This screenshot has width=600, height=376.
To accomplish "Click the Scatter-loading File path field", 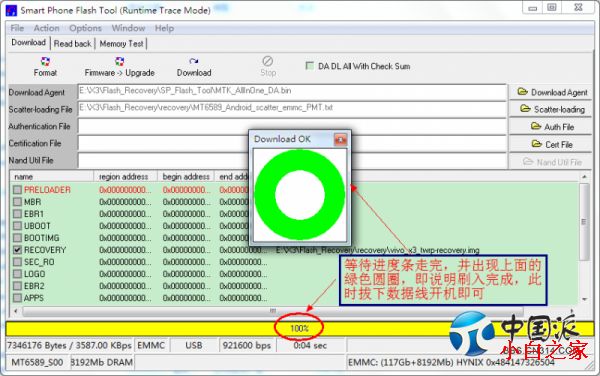I will tap(292, 109).
